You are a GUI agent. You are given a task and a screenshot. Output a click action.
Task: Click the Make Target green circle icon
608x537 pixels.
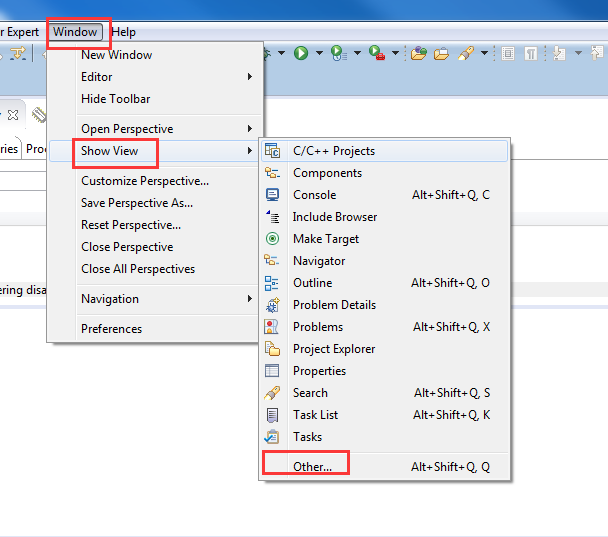click(x=272, y=238)
